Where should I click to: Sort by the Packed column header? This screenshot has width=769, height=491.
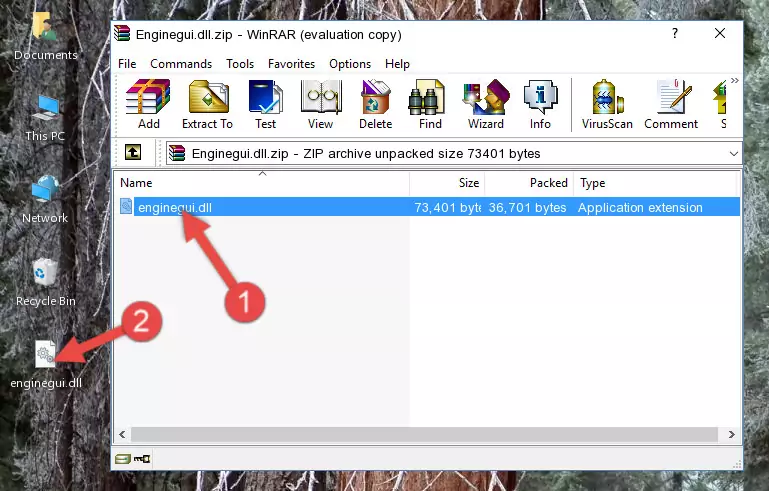click(529, 183)
